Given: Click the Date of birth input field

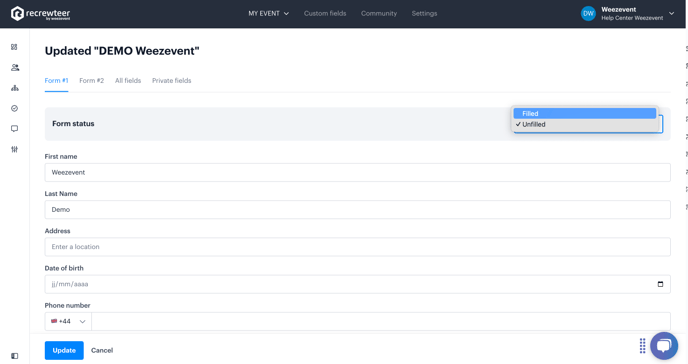Looking at the screenshot, I should tap(358, 284).
